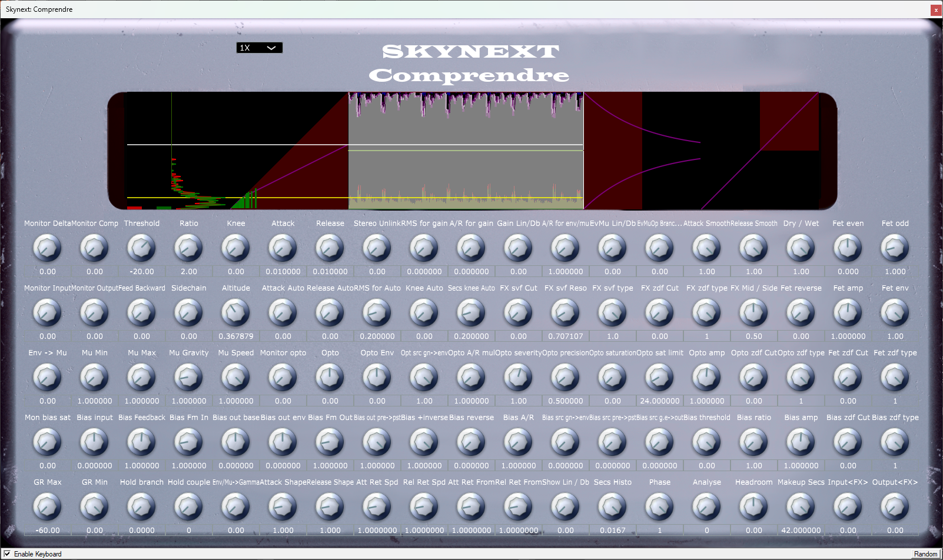Click the level histogram display
The height and width of the screenshot is (560, 943).
coord(237,151)
